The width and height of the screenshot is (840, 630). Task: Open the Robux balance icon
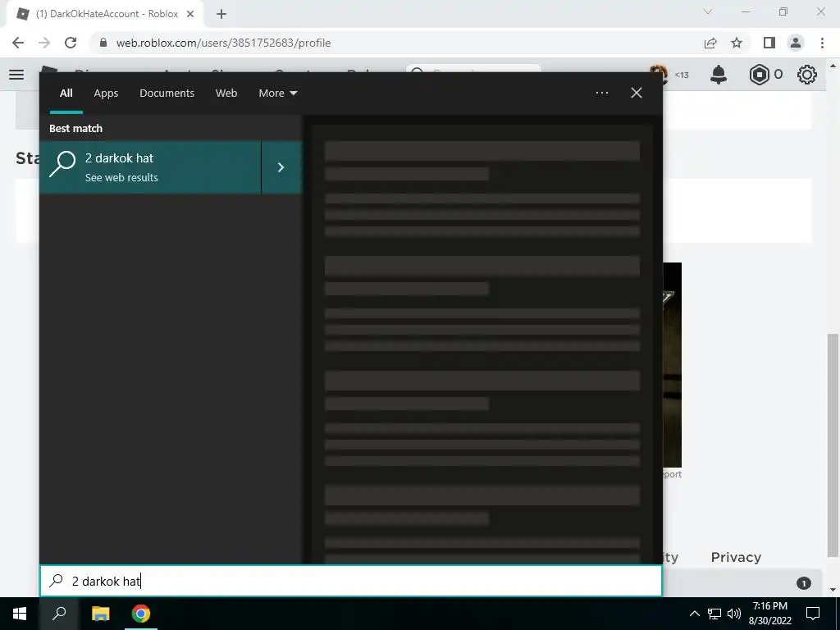(x=759, y=75)
